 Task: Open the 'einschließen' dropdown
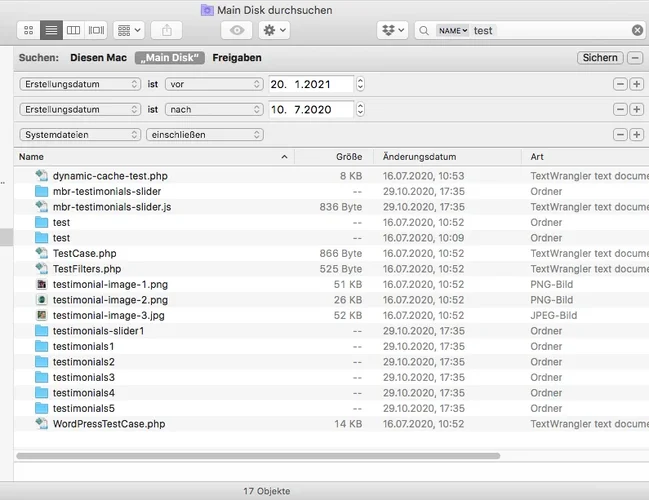coord(204,134)
